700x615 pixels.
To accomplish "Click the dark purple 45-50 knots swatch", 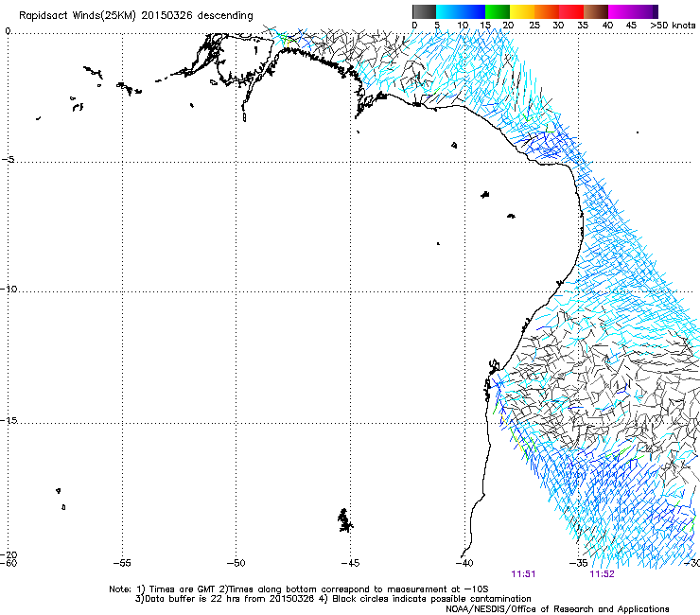I will click(645, 11).
